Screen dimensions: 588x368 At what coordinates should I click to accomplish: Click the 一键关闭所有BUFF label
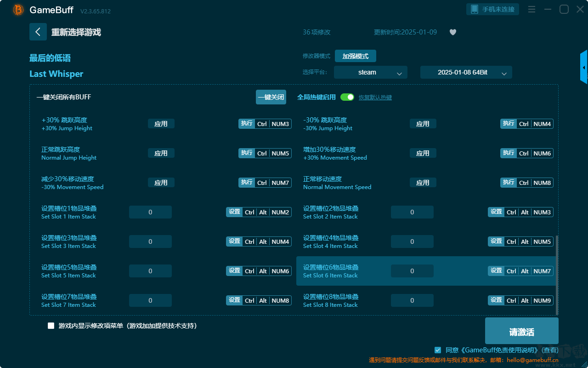click(64, 97)
